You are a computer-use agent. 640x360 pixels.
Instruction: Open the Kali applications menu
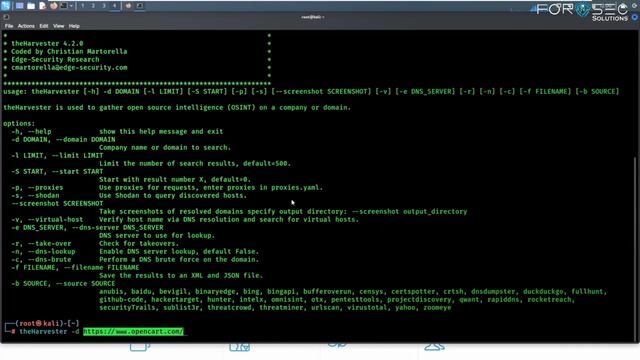click(5, 6)
